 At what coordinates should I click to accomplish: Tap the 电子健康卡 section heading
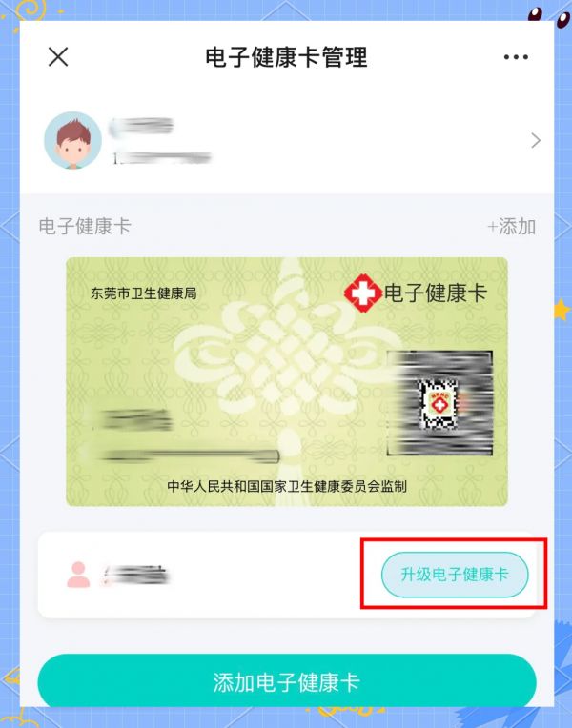85,227
